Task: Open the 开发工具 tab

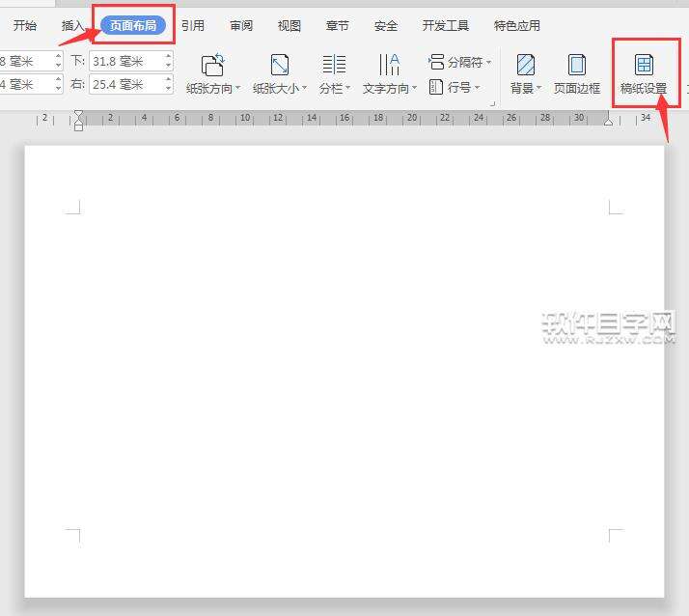Action: pyautogui.click(x=446, y=25)
